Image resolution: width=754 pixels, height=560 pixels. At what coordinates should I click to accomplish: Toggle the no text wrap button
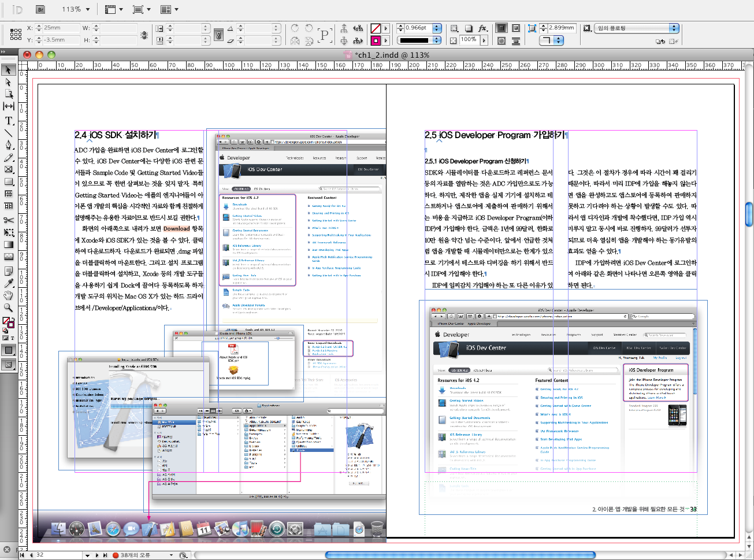(502, 28)
